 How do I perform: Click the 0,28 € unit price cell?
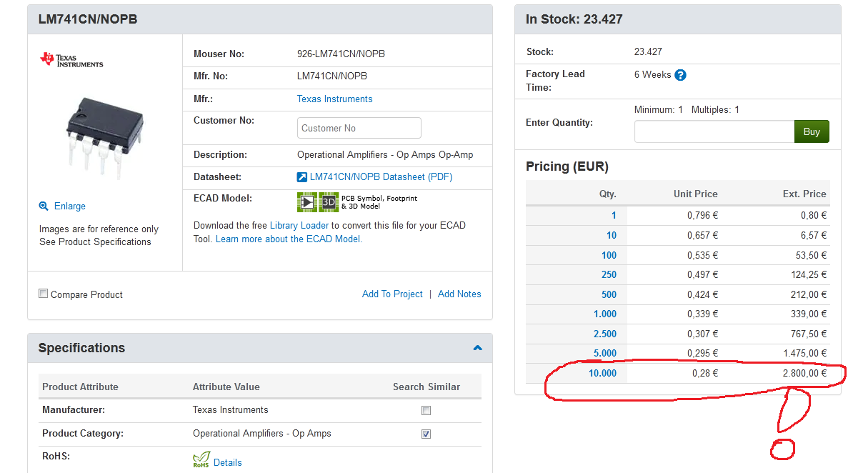[705, 373]
